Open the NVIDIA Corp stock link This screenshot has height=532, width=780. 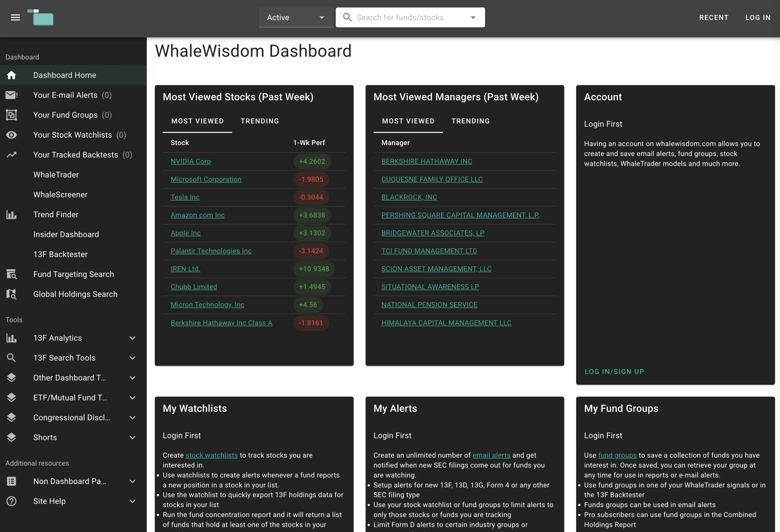190,161
